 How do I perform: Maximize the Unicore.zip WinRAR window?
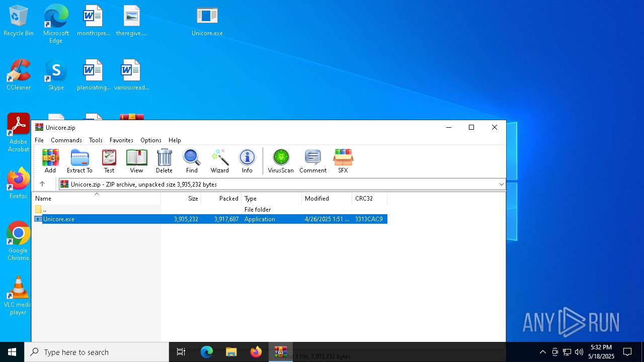[471, 127]
